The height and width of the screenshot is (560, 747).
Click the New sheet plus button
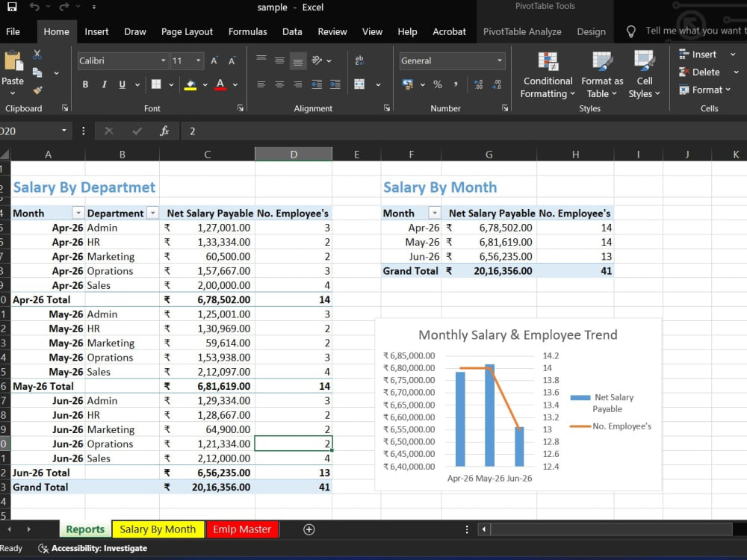pos(309,529)
